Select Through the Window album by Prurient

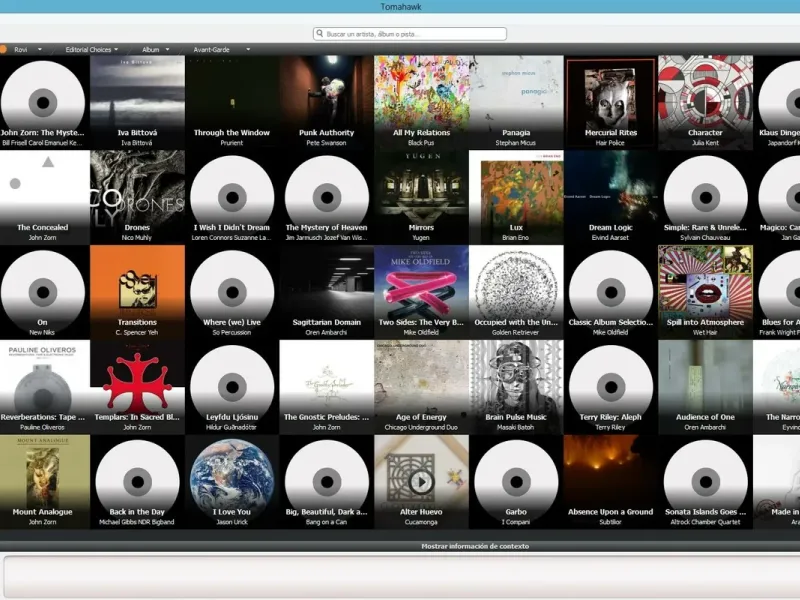point(232,102)
